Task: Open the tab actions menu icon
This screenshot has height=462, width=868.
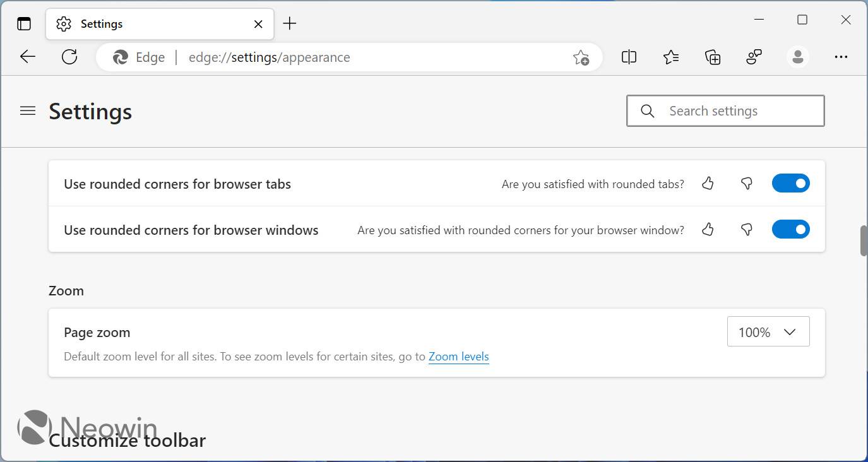Action: 23,23
